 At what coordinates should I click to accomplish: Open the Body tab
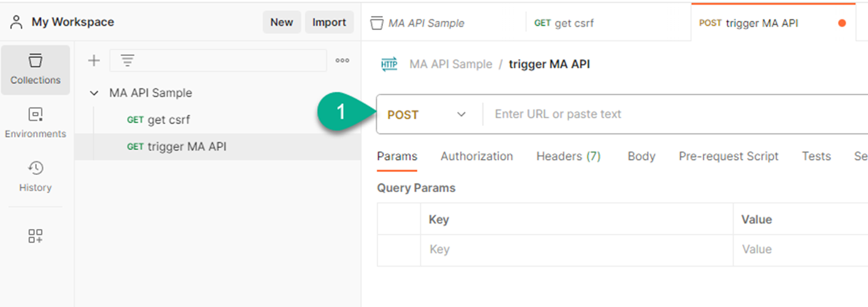[x=641, y=157]
